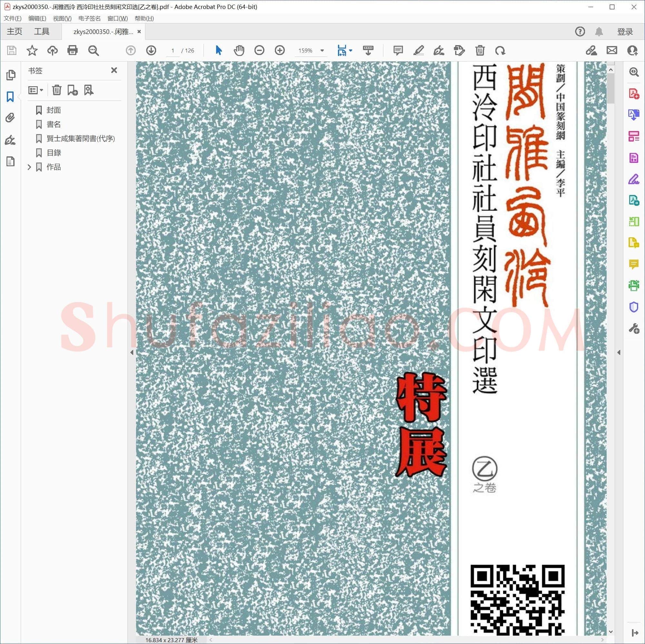Open page thumbnails panel

tap(11, 75)
